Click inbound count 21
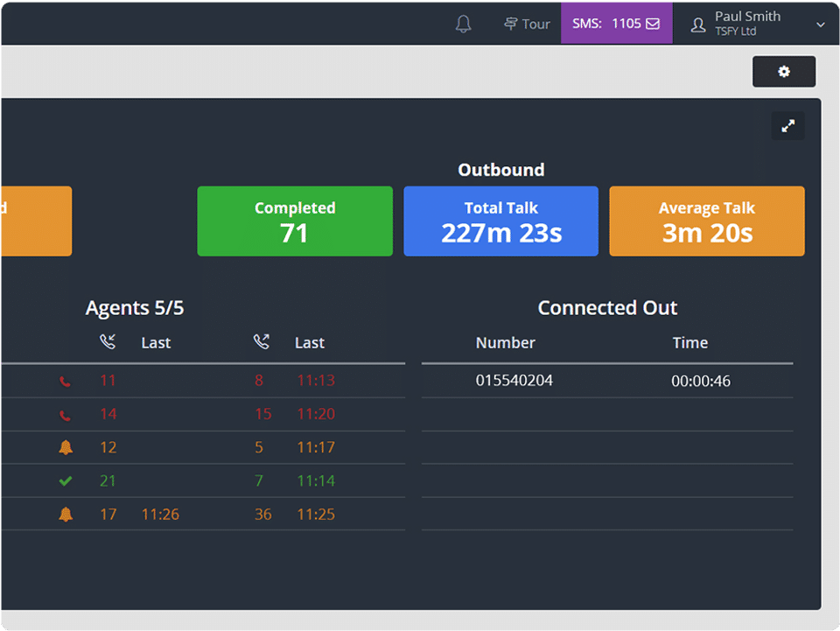Image resolution: width=840 pixels, height=631 pixels. [108, 481]
